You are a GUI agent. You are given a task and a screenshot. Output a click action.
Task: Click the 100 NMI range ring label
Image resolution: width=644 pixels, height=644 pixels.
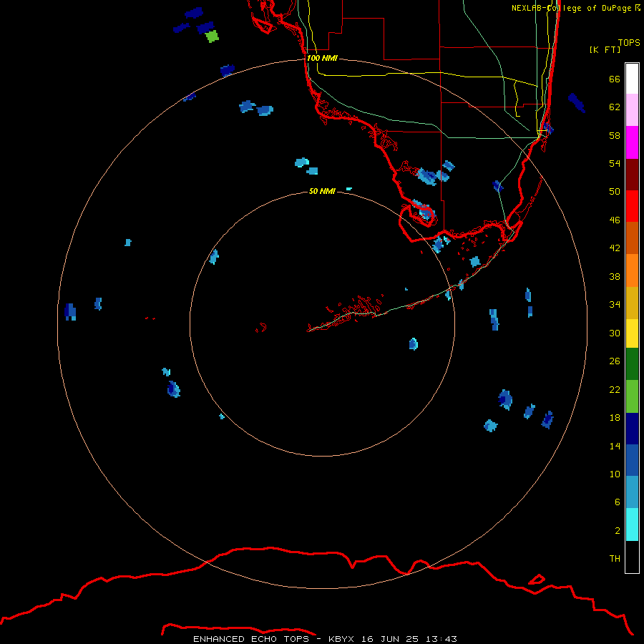click(322, 58)
